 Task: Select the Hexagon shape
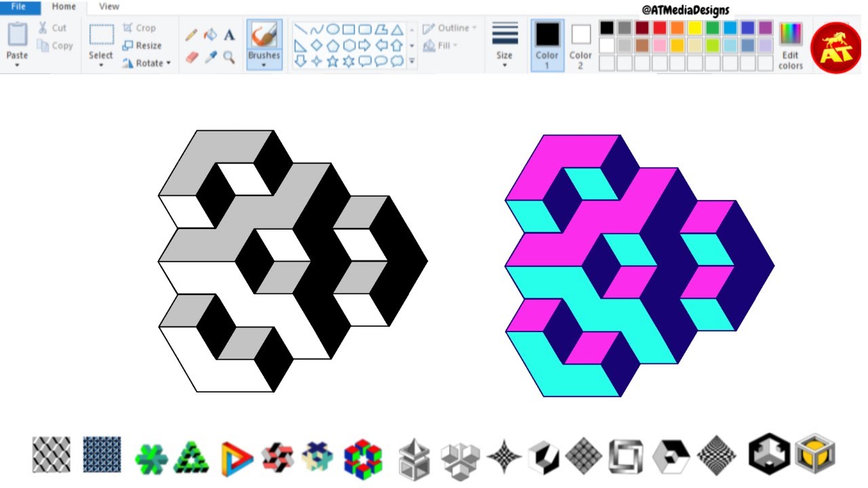[349, 45]
